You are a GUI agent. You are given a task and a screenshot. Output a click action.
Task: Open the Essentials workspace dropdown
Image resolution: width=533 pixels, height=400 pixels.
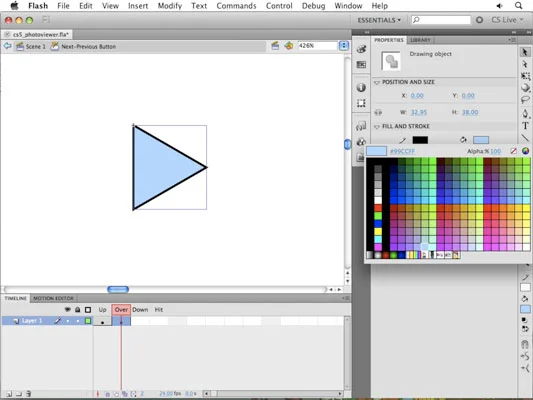379,20
